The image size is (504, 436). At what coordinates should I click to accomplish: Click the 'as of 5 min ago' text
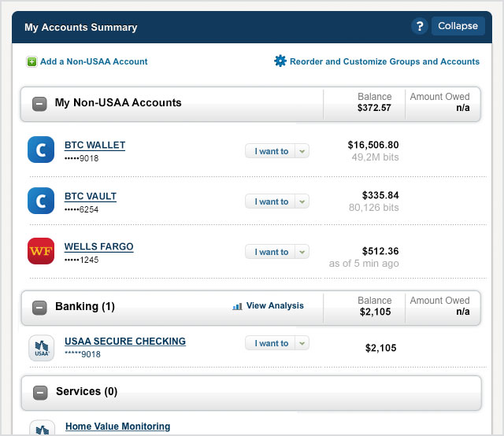tap(364, 264)
